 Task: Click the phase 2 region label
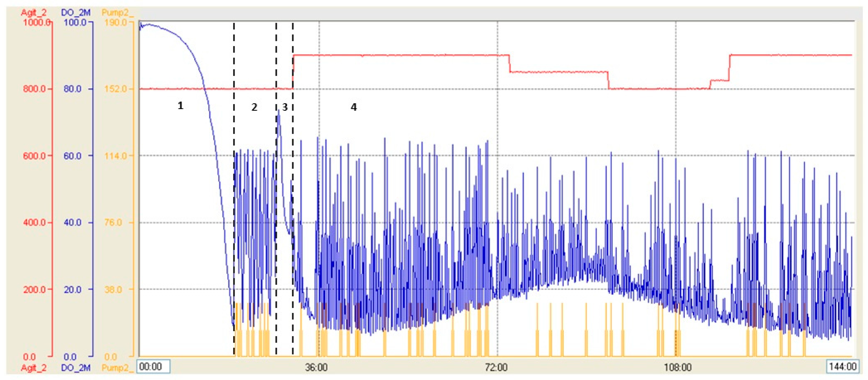coord(254,107)
